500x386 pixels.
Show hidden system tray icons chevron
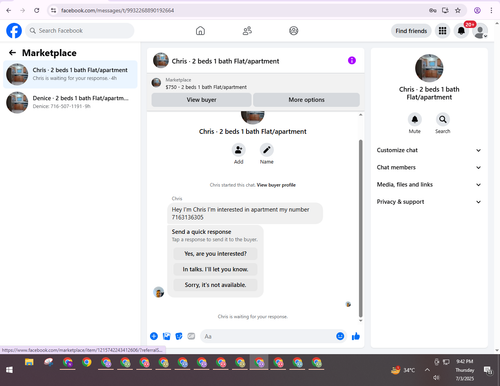pyautogui.click(x=427, y=370)
